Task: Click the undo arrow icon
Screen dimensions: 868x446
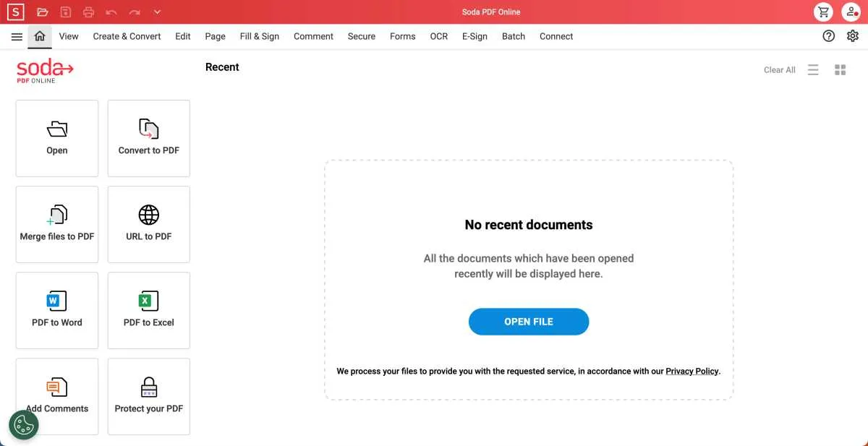Action: tap(111, 12)
